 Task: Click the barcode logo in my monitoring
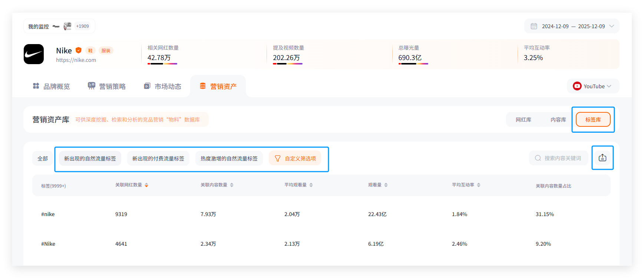67,26
